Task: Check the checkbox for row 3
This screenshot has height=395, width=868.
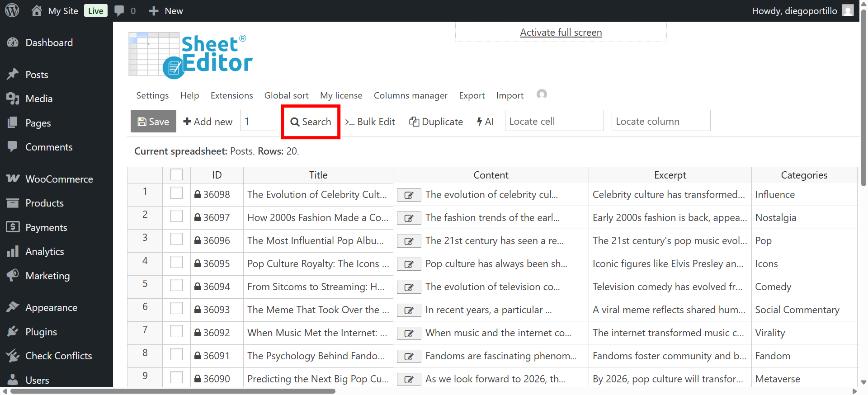Action: tap(176, 239)
